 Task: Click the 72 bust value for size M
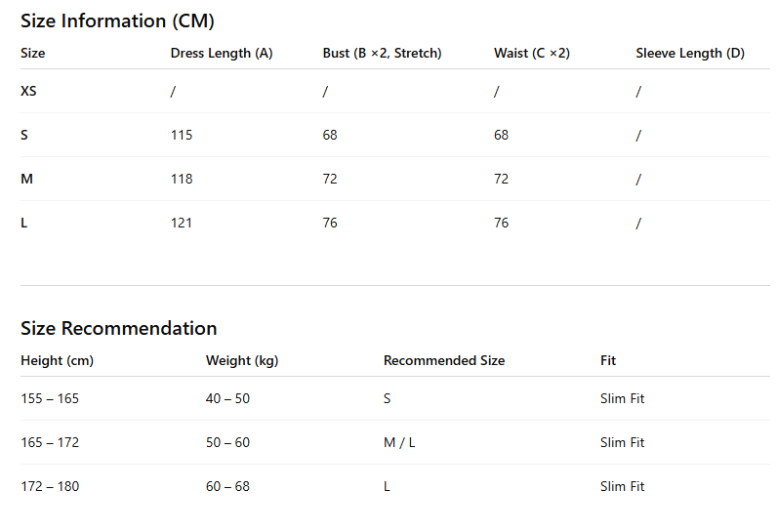(x=330, y=179)
